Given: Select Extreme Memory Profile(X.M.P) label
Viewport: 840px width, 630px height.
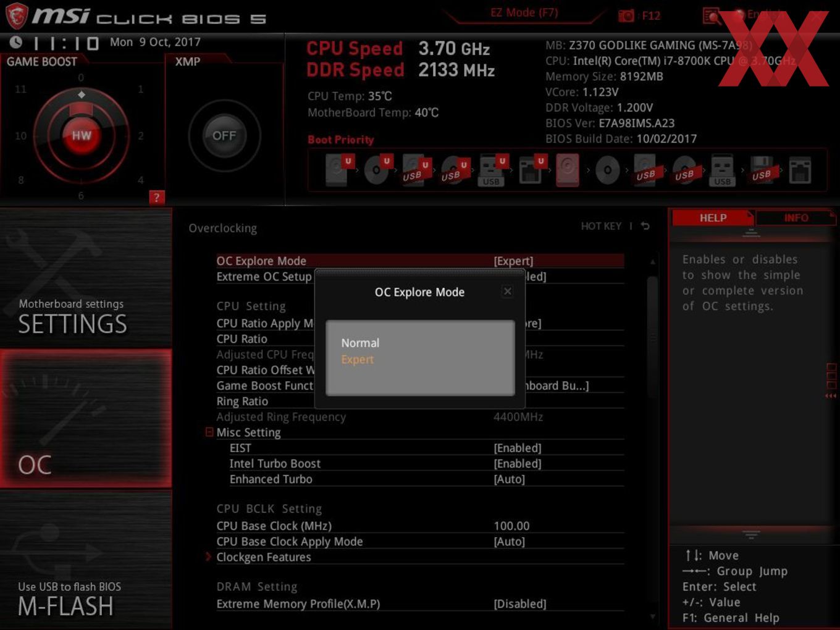Looking at the screenshot, I should click(298, 604).
